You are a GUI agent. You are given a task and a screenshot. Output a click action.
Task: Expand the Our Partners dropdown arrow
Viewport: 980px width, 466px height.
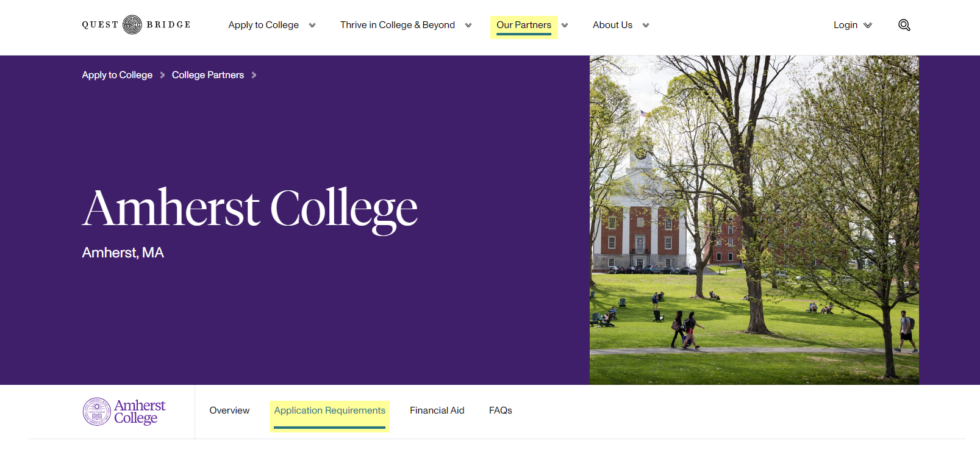tap(565, 26)
